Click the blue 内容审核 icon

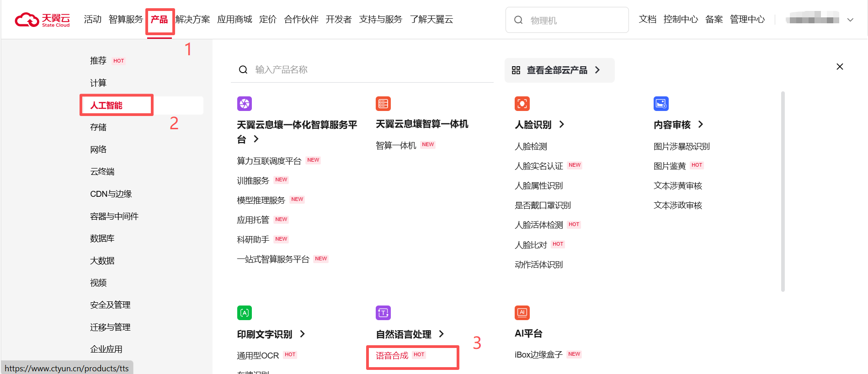coord(661,104)
